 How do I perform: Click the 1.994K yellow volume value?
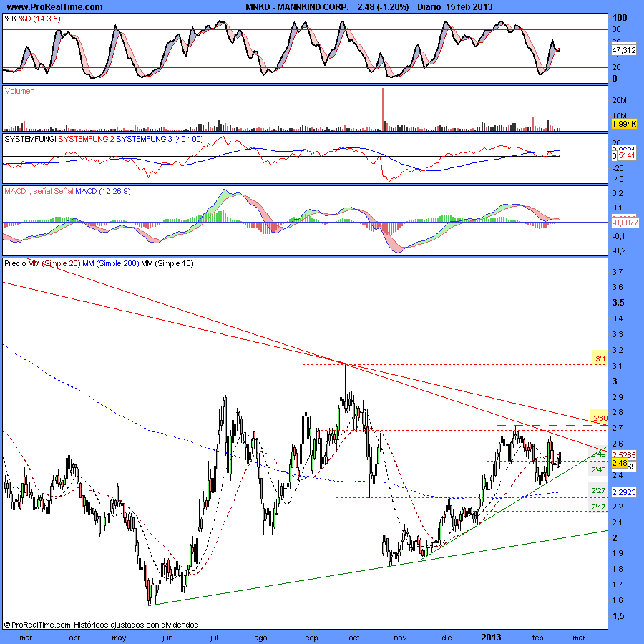[x=624, y=124]
